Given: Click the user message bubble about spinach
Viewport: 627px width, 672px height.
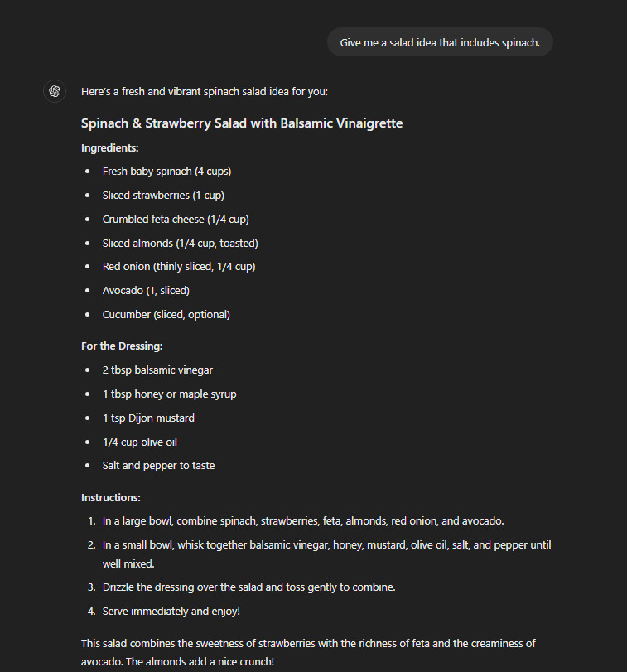Looking at the screenshot, I should (x=440, y=42).
